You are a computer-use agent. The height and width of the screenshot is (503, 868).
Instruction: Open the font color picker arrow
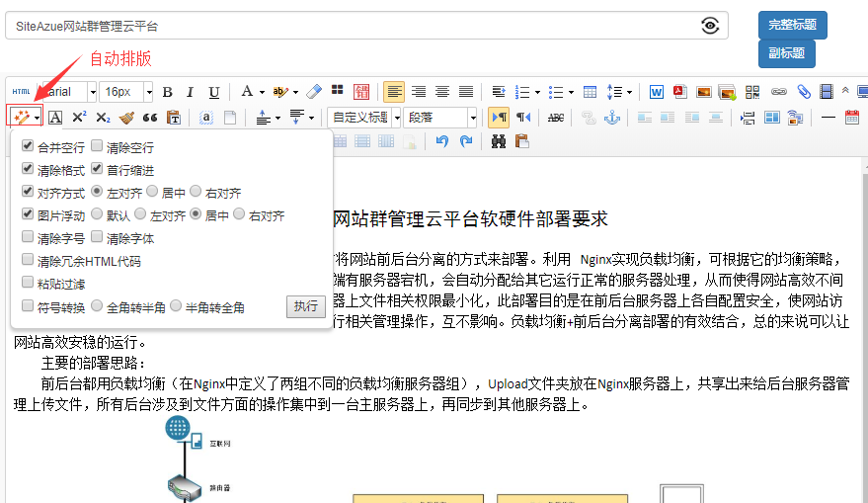(x=261, y=92)
